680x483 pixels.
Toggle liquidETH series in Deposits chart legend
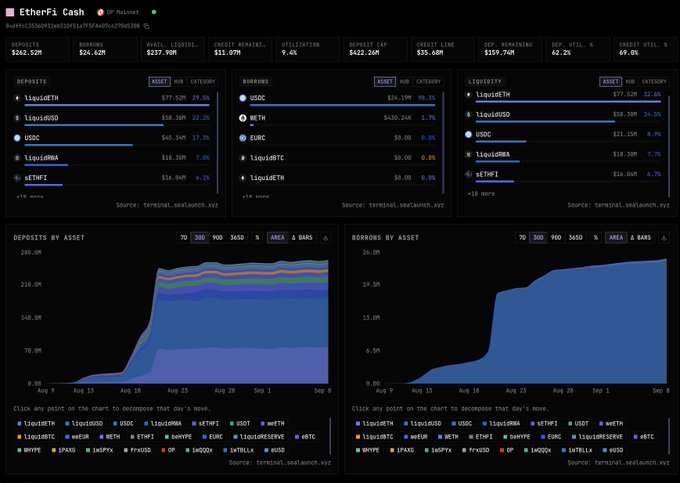36,424
